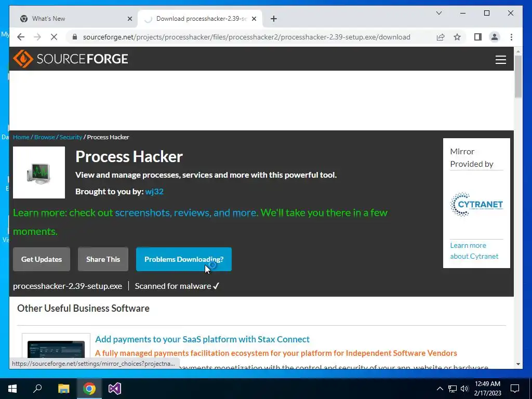Click the volume speaker tray icon
This screenshot has height=399, width=532.
point(464,389)
